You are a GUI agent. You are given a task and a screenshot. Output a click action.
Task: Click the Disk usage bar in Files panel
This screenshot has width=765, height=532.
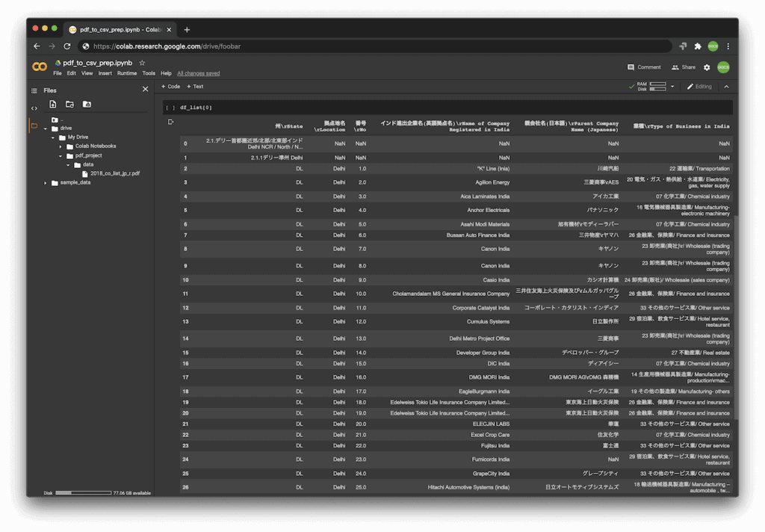point(83,493)
